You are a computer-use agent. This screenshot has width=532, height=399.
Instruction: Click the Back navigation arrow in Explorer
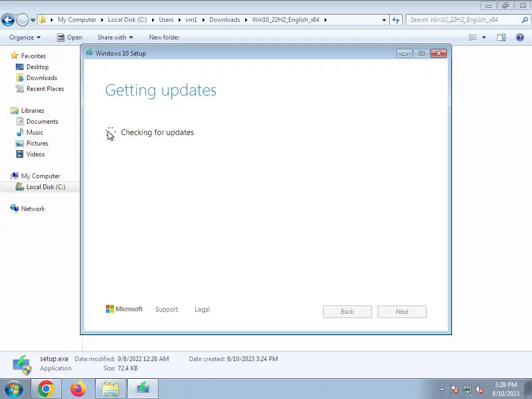click(8, 20)
